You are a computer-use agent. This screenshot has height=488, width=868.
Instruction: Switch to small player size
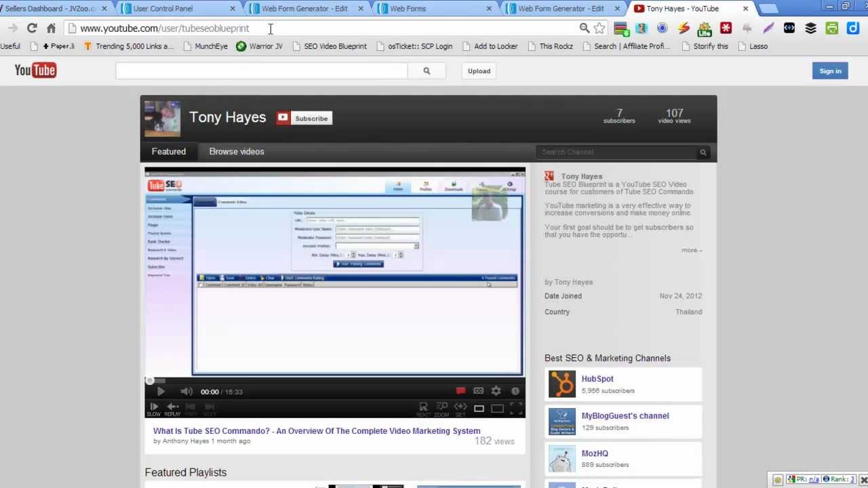479,409
